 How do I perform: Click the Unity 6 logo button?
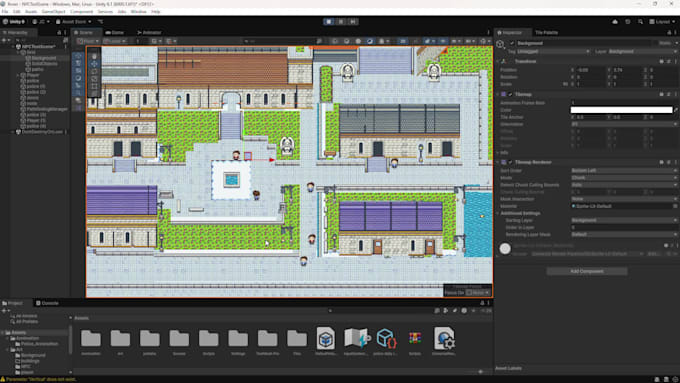click(x=14, y=22)
